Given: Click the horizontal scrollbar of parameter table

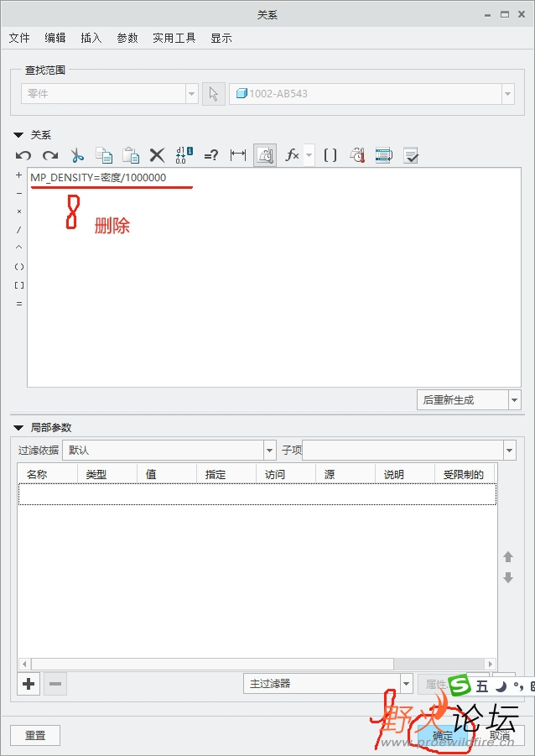Looking at the screenshot, I should click(212, 664).
